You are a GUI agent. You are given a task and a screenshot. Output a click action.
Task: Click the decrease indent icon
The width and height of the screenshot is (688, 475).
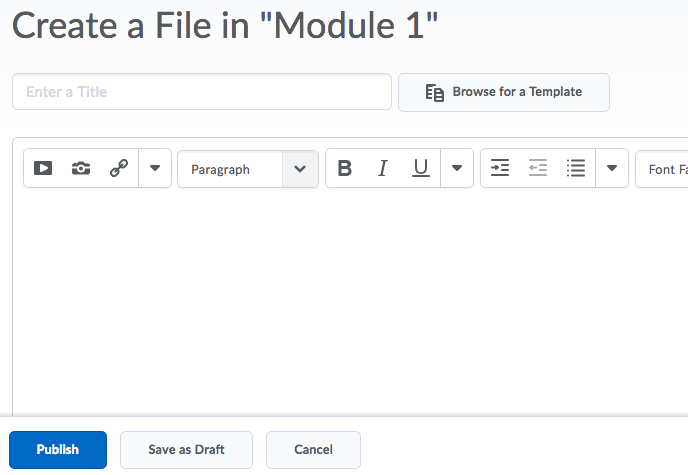point(538,169)
